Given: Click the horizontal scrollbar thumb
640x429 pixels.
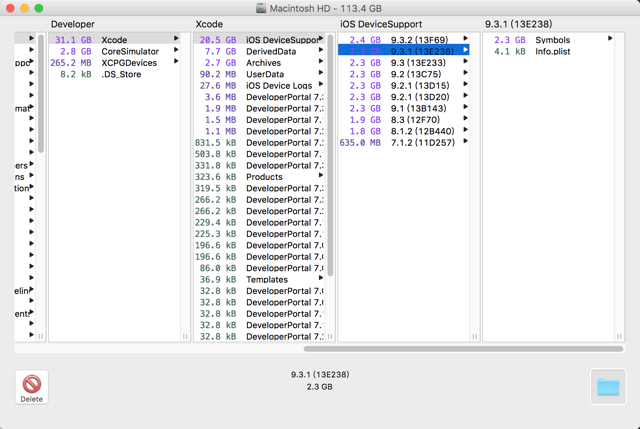Looking at the screenshot, I should (x=463, y=349).
